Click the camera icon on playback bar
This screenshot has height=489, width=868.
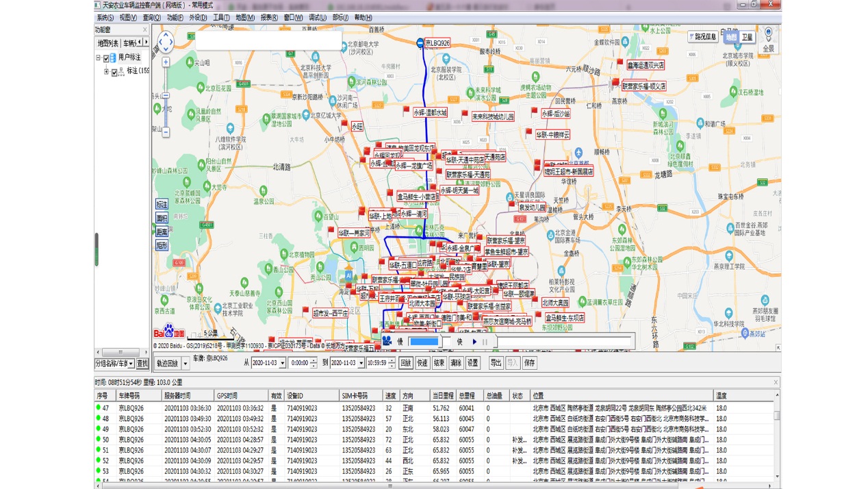[x=387, y=341]
